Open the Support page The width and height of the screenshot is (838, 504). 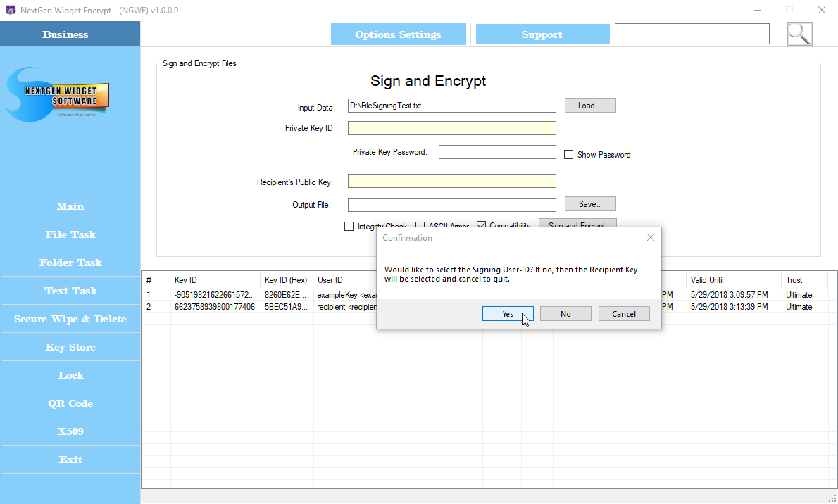point(542,34)
